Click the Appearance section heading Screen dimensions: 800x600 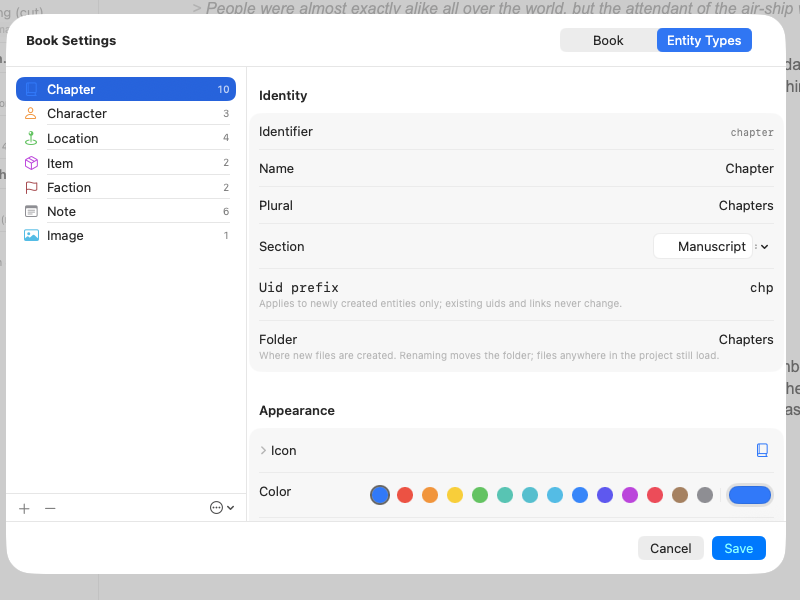pos(297,411)
